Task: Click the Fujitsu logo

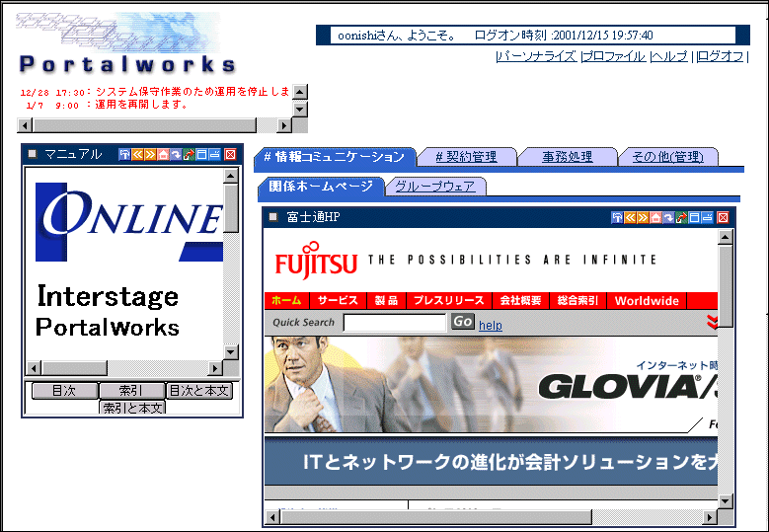Action: coord(316,261)
